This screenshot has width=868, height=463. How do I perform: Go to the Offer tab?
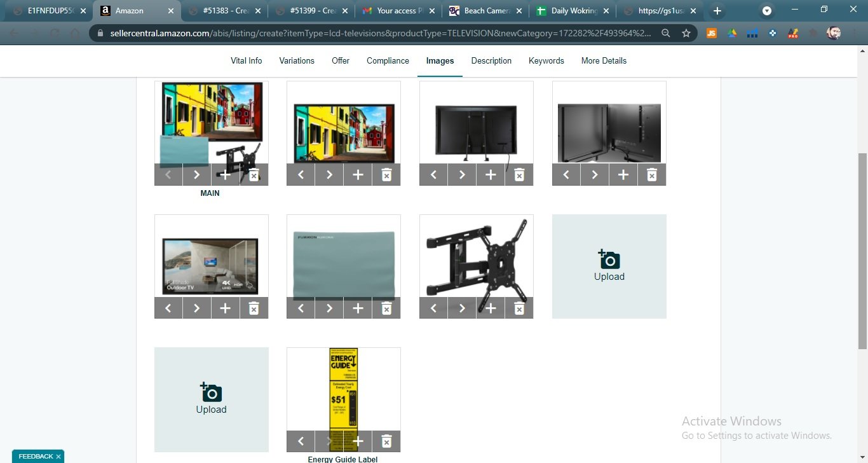coord(341,61)
